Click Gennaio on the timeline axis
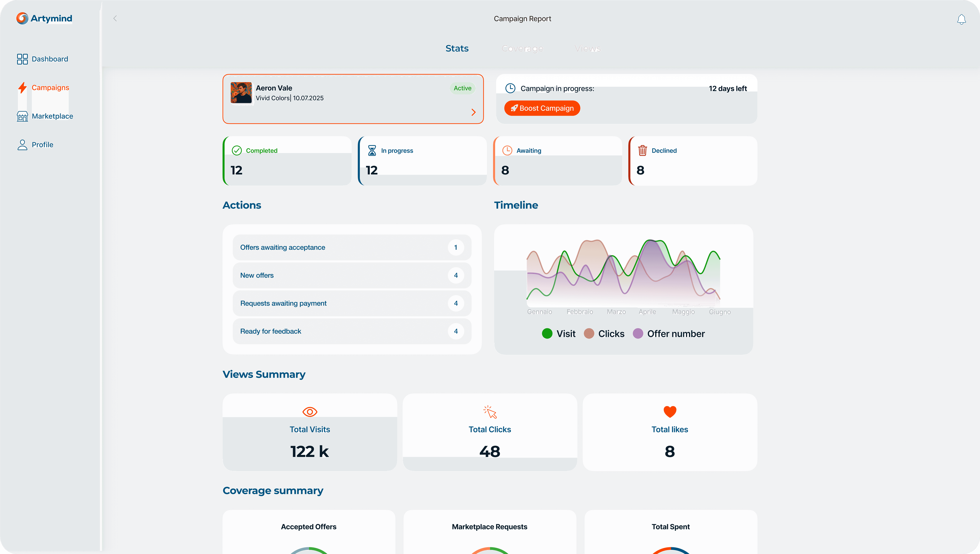This screenshot has height=554, width=980. pos(539,312)
